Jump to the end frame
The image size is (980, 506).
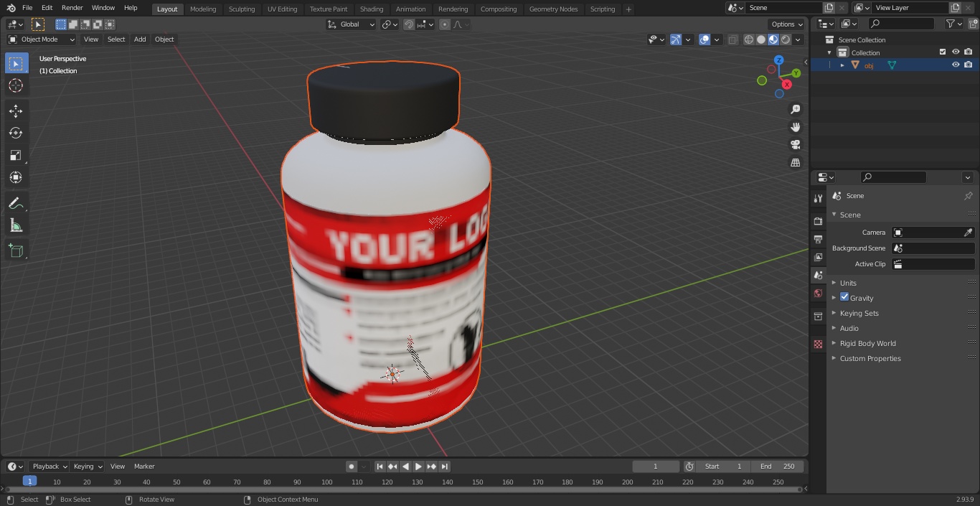point(445,467)
